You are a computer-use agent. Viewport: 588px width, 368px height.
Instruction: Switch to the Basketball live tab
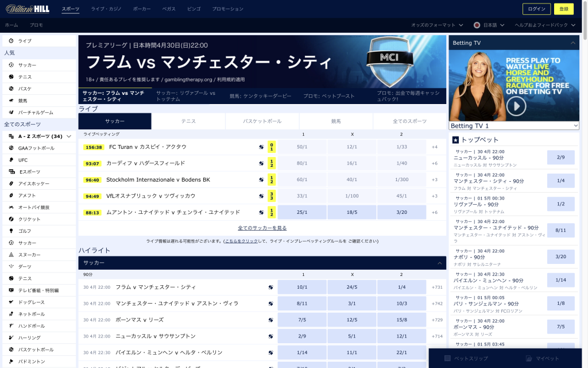pyautogui.click(x=262, y=121)
